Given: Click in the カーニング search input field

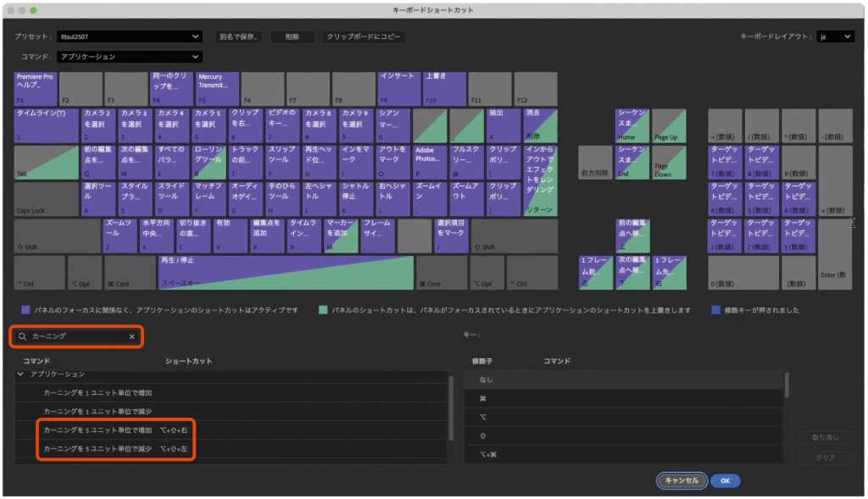Looking at the screenshot, I should tap(76, 336).
